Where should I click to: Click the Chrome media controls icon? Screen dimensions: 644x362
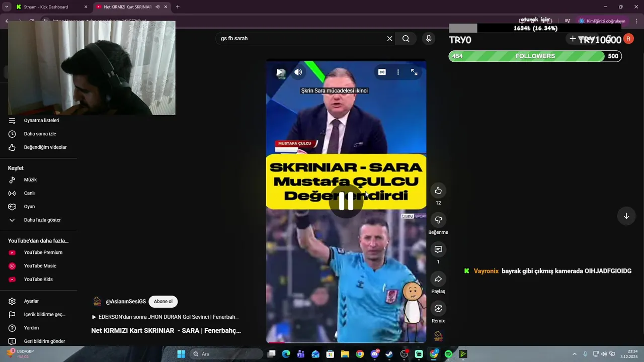pos(568,21)
